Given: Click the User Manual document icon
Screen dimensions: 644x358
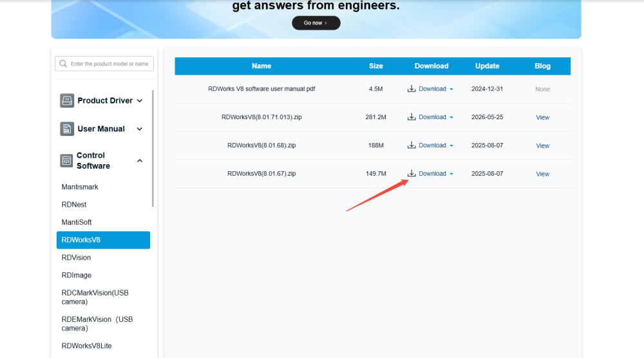Looking at the screenshot, I should point(67,129).
